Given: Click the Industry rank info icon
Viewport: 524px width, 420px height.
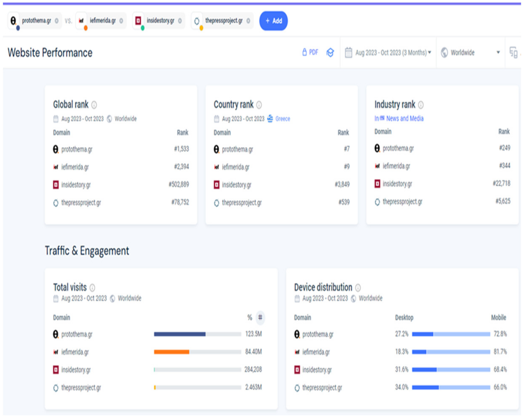Looking at the screenshot, I should click(x=421, y=105).
